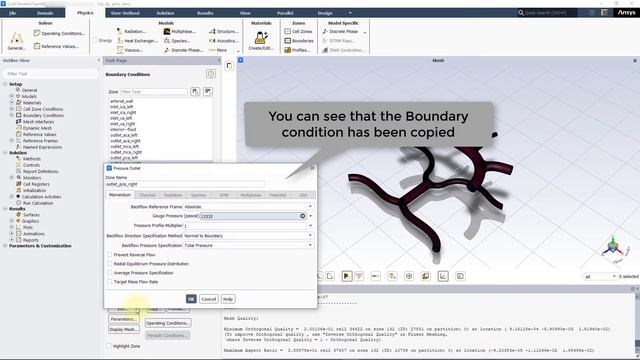Click Operating Conditions button in task page

168,323
